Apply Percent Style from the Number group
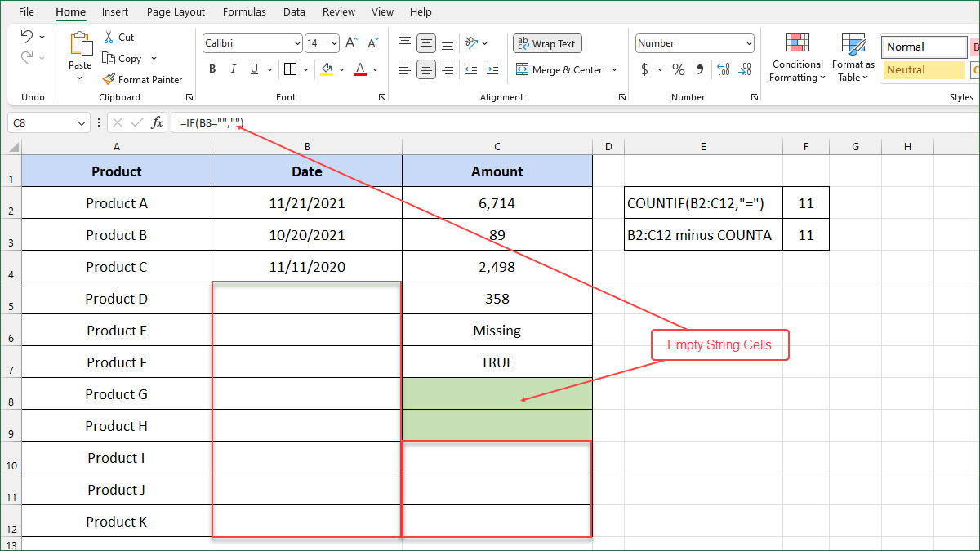The height and width of the screenshot is (551, 980). click(x=678, y=69)
